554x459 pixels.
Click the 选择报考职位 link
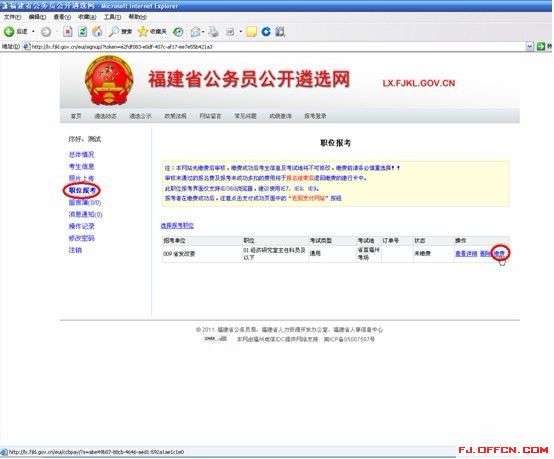[x=177, y=225]
